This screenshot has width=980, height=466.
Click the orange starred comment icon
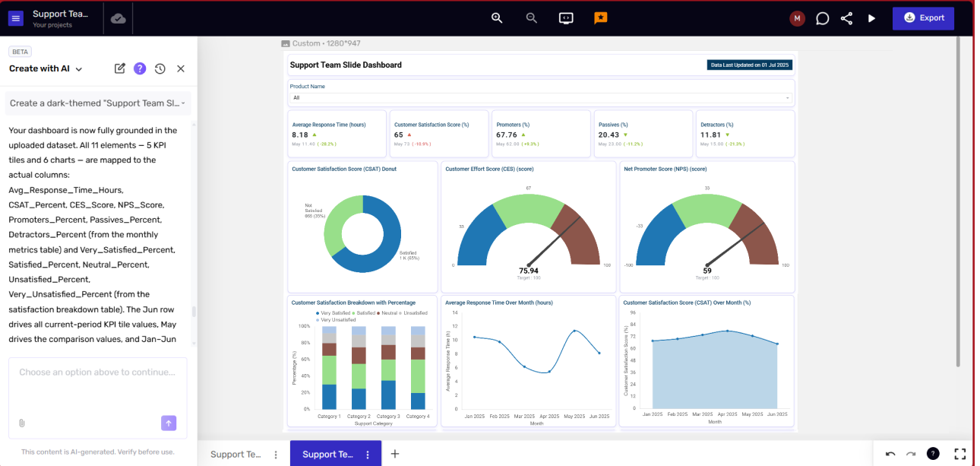[x=601, y=18]
